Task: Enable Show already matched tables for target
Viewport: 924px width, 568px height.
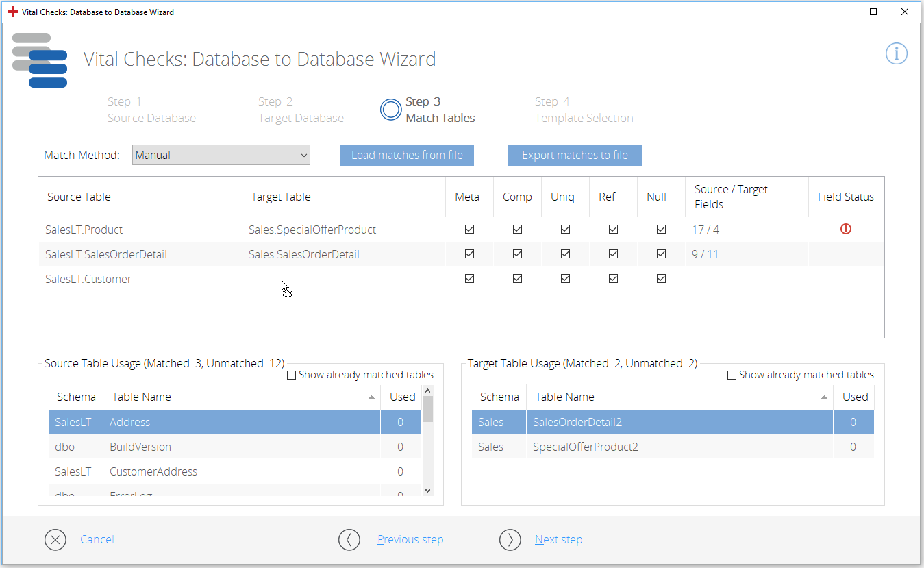Action: point(732,375)
